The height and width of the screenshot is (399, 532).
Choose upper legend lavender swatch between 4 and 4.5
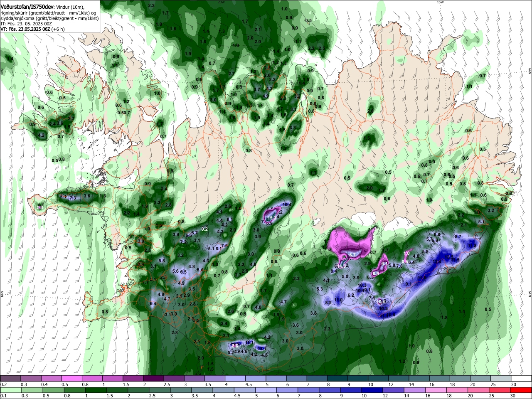click(234, 378)
